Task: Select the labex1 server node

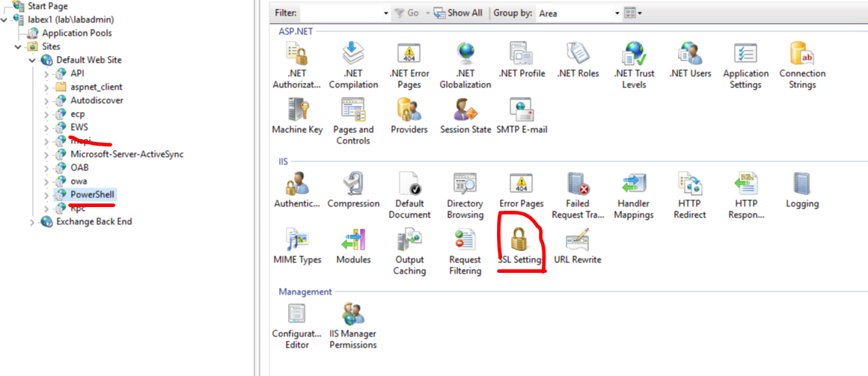Action: tap(71, 19)
